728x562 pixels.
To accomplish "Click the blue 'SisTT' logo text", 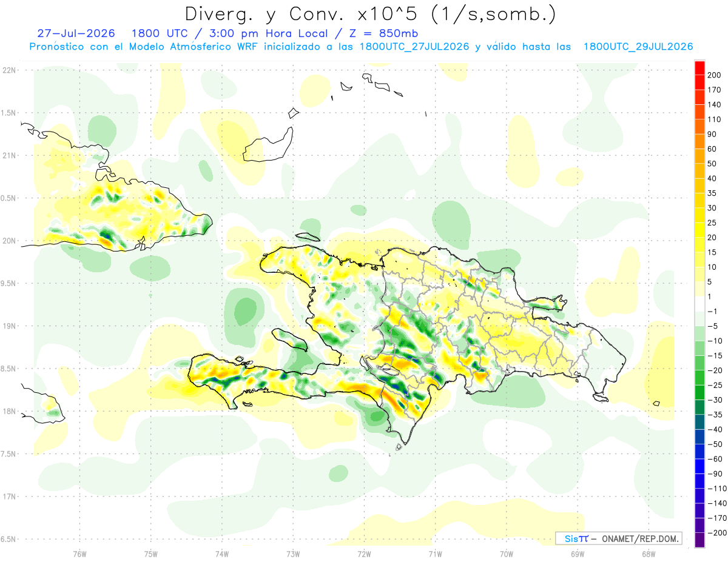I will pyautogui.click(x=576, y=538).
